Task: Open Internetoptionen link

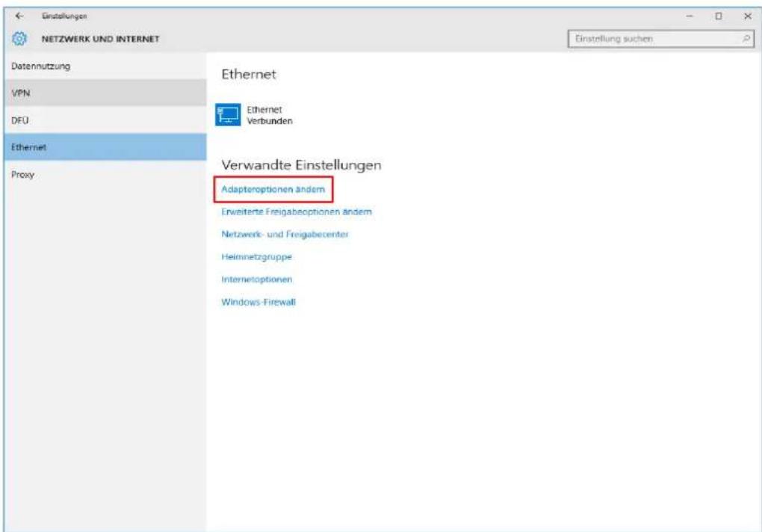Action: (x=256, y=279)
